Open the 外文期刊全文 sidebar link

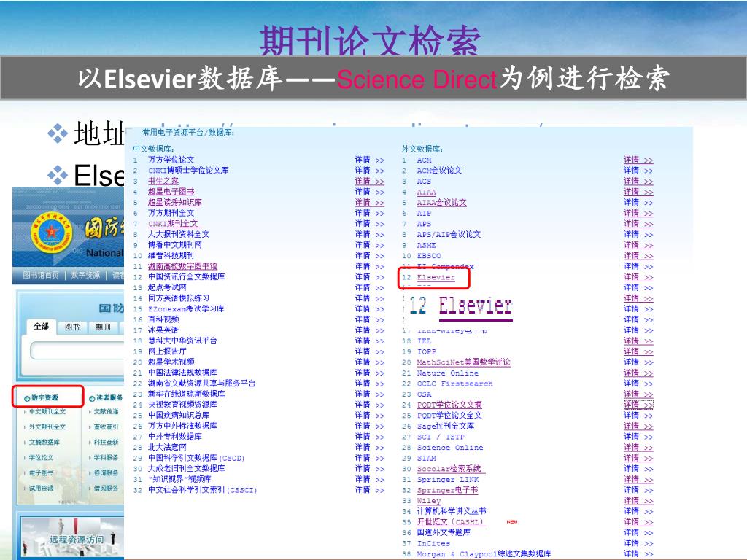click(x=47, y=427)
